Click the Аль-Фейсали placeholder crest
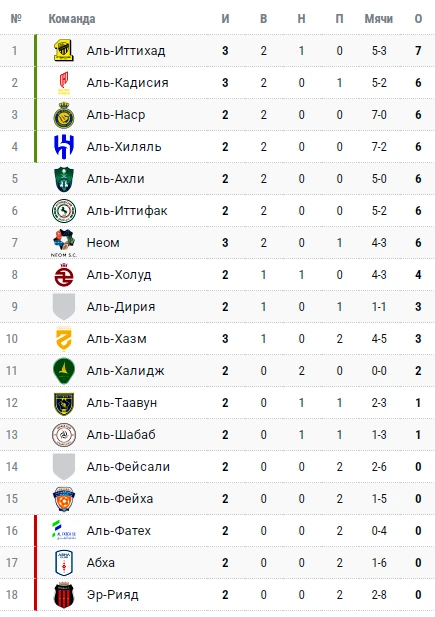This screenshot has height=617, width=435. click(64, 467)
